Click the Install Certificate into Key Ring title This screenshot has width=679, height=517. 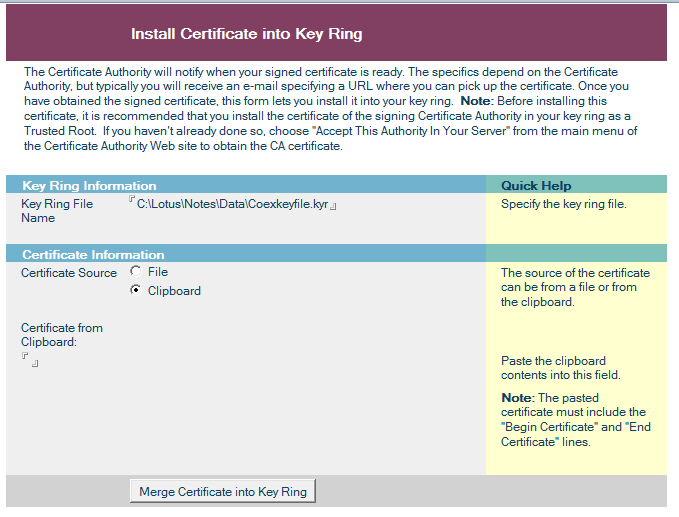click(246, 34)
